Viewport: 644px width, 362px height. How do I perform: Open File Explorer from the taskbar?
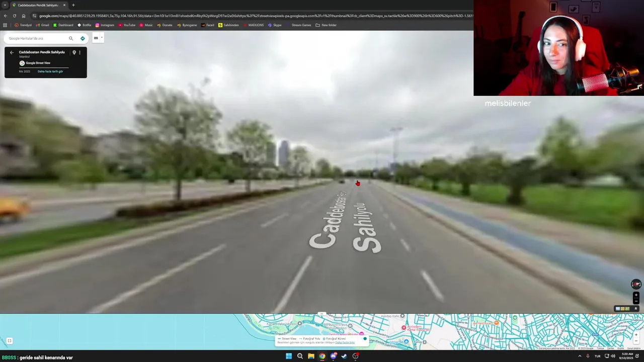(x=311, y=356)
